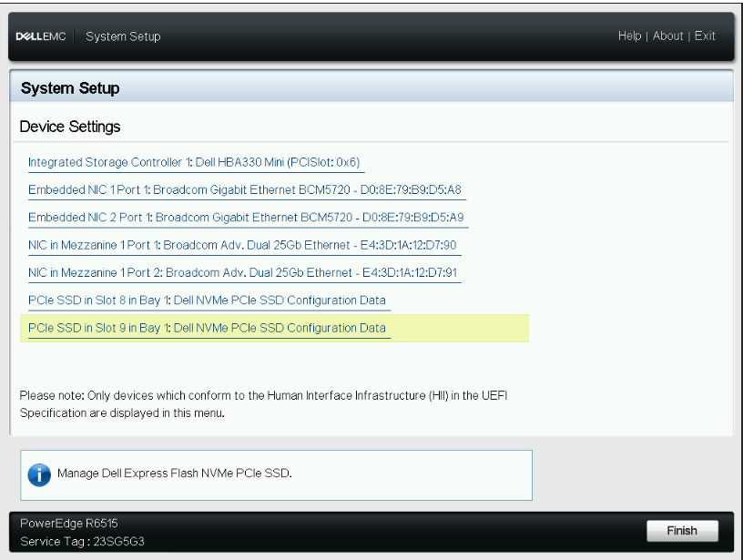Click the Service Tag 23SG5G3 text

(x=82, y=541)
